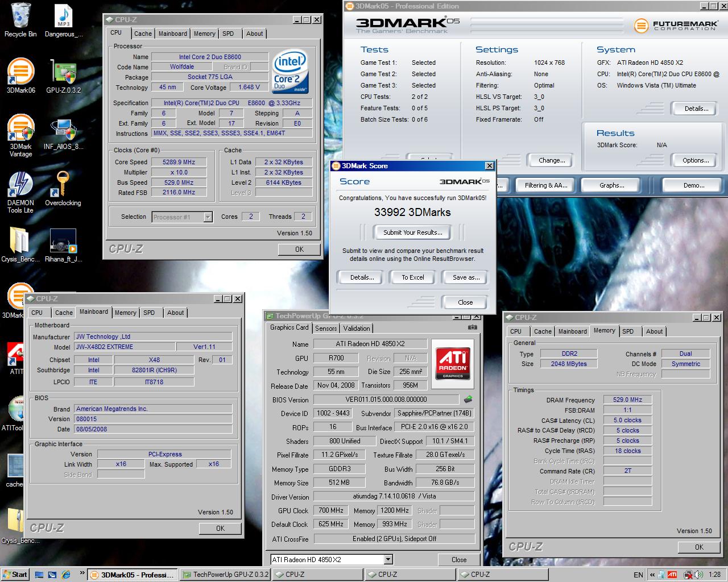The image size is (728, 582).
Task: Click the taskbar clock showing 1:28
Action: 714,575
